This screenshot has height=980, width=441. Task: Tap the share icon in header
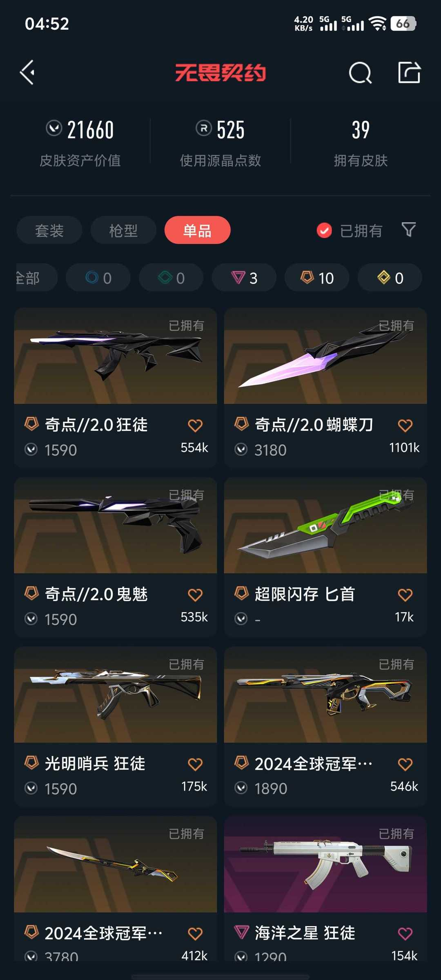(409, 73)
